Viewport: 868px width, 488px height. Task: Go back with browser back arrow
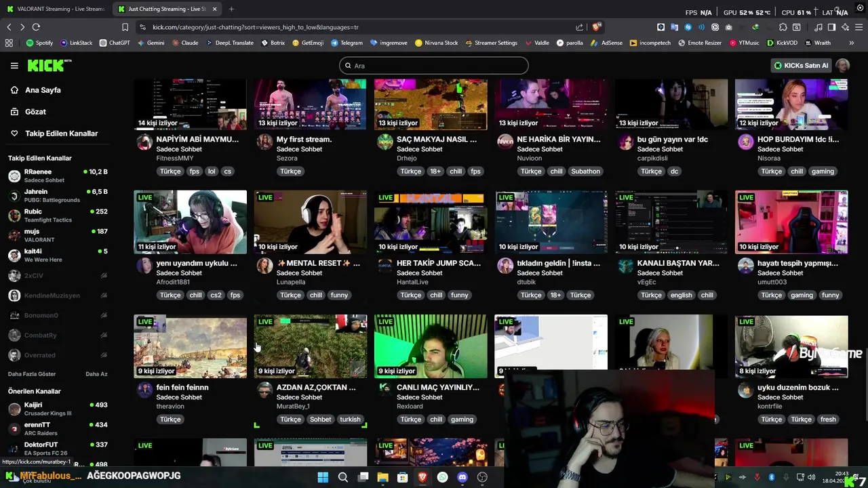click(9, 27)
